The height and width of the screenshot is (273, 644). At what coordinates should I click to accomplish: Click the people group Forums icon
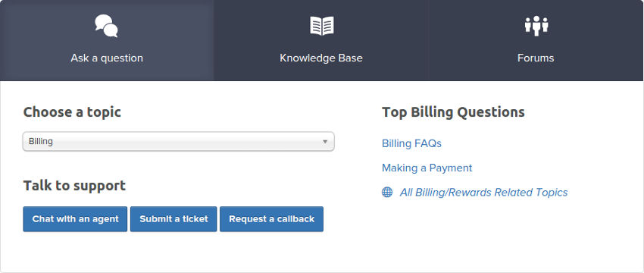click(x=536, y=26)
